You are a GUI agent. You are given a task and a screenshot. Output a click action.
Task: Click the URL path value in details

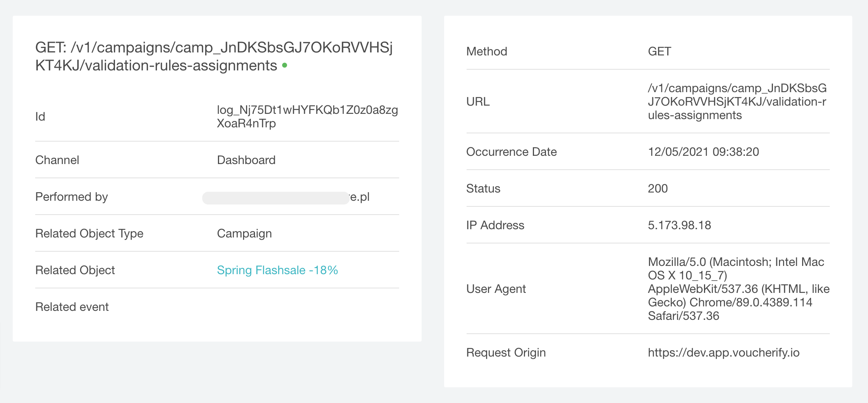click(x=737, y=101)
